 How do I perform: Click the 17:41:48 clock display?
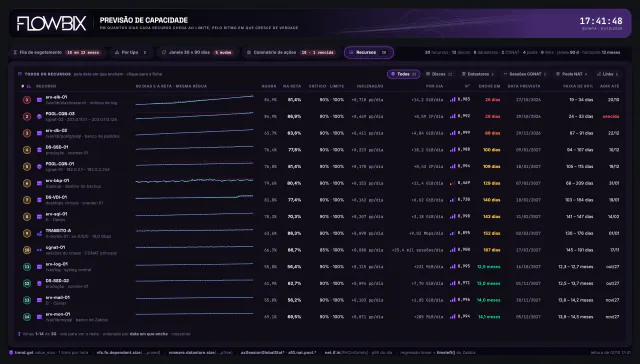[601, 21]
